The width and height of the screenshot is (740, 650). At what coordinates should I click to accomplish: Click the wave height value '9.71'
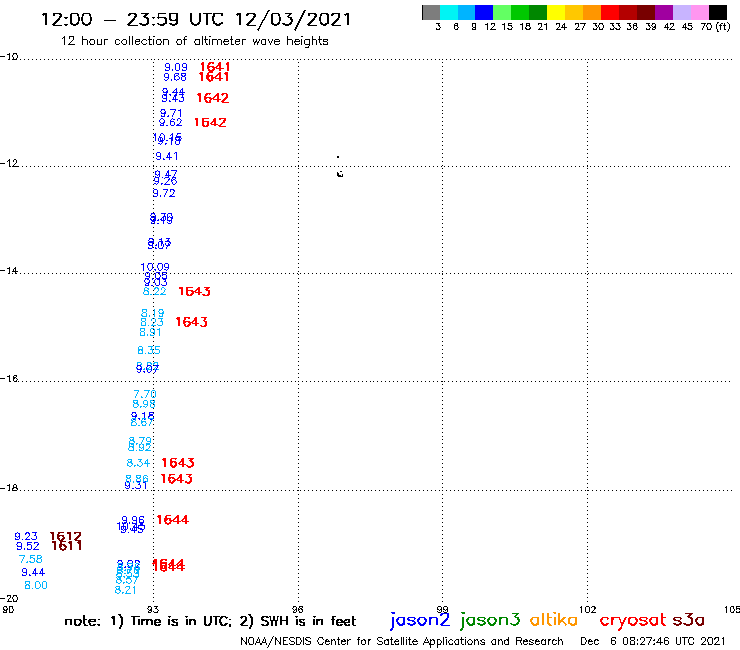(x=171, y=113)
